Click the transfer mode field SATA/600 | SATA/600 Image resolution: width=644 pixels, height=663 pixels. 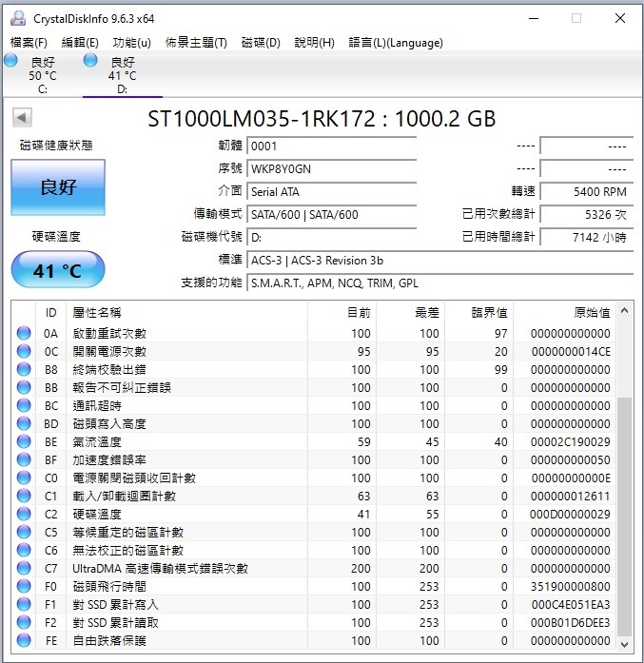tap(332, 215)
